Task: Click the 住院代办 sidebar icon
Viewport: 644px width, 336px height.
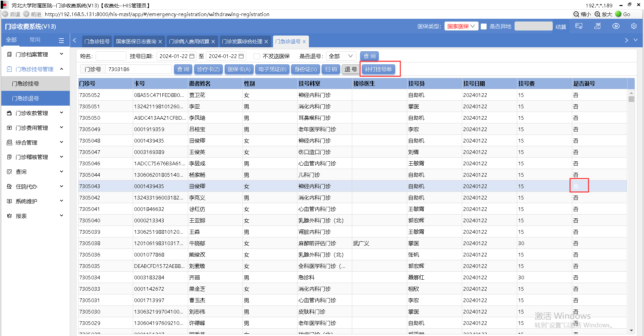Action: coord(9,186)
